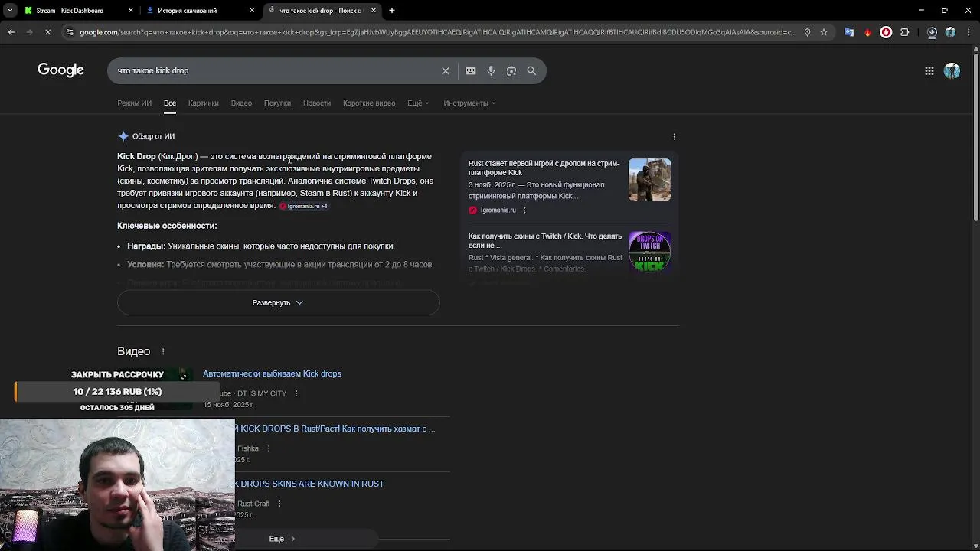Click the Обзор от ИИ label
Viewport: 980px width, 551px height.
[153, 136]
